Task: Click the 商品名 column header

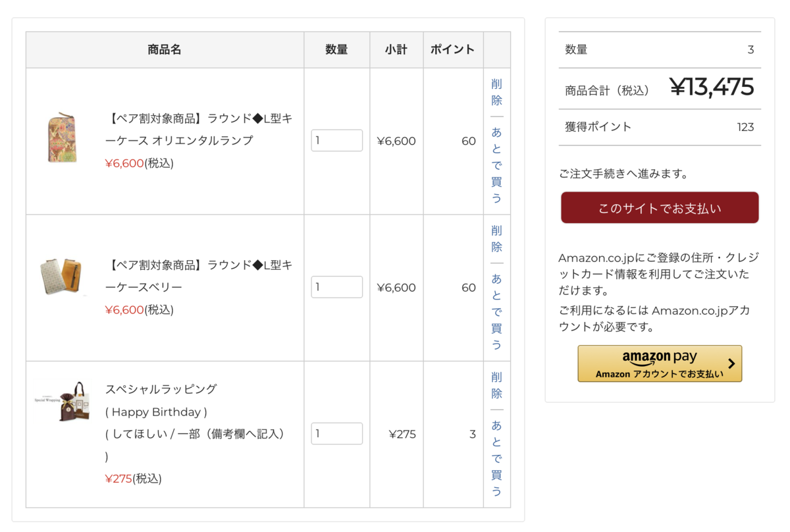Action: click(x=164, y=49)
